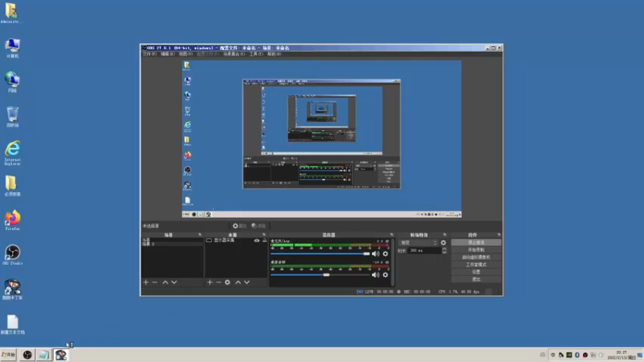
Task: Mute the Desktop Audio speaker icon
Action: tap(375, 274)
